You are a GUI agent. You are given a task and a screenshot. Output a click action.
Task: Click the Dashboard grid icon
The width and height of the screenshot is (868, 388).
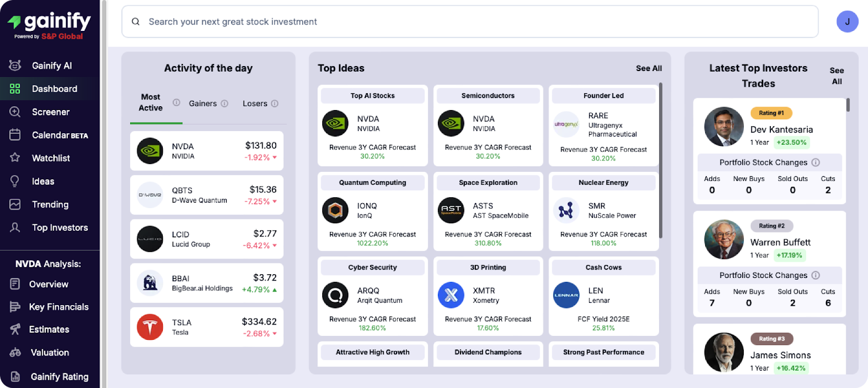pyautogui.click(x=15, y=89)
